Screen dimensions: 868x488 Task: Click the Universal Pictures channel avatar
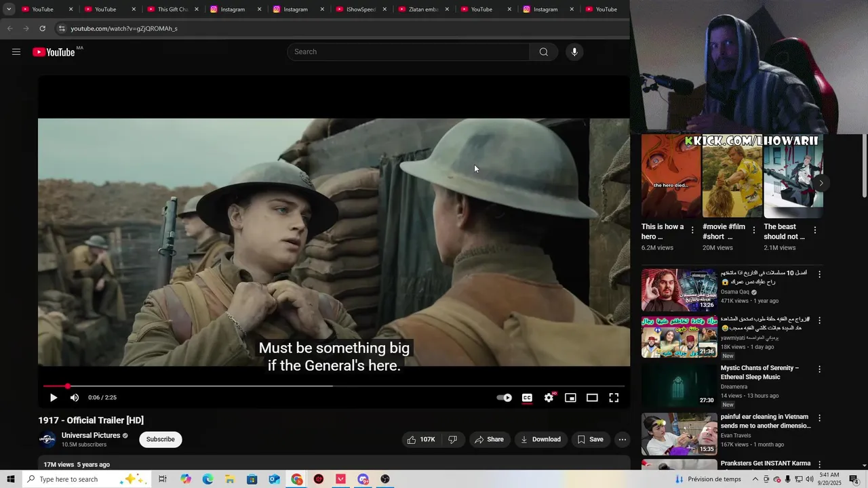point(47,439)
